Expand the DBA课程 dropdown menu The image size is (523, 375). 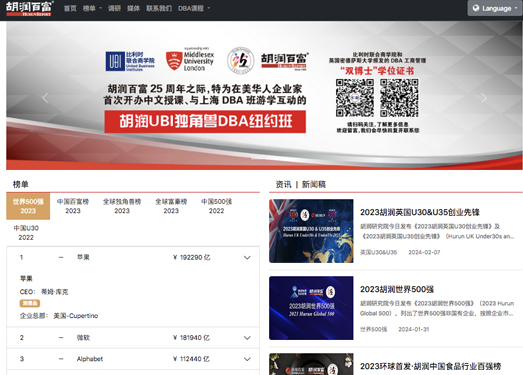(194, 8)
